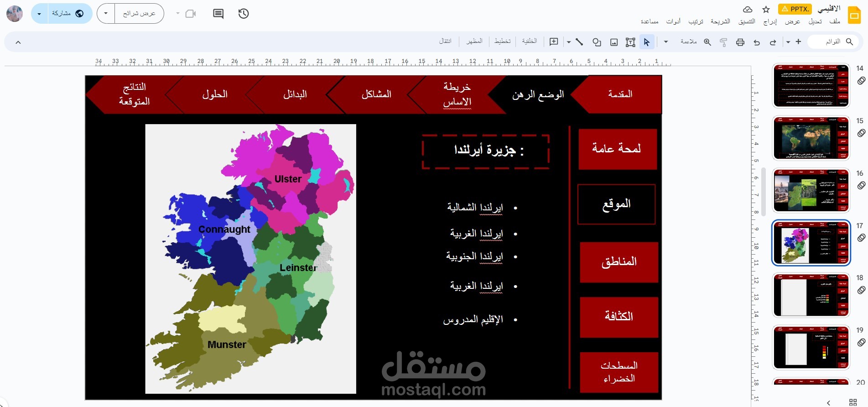Click the zoom magnifier tool

707,42
